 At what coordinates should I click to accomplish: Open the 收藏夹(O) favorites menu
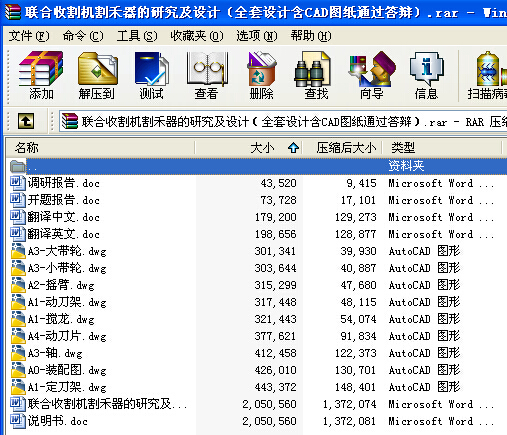click(197, 36)
